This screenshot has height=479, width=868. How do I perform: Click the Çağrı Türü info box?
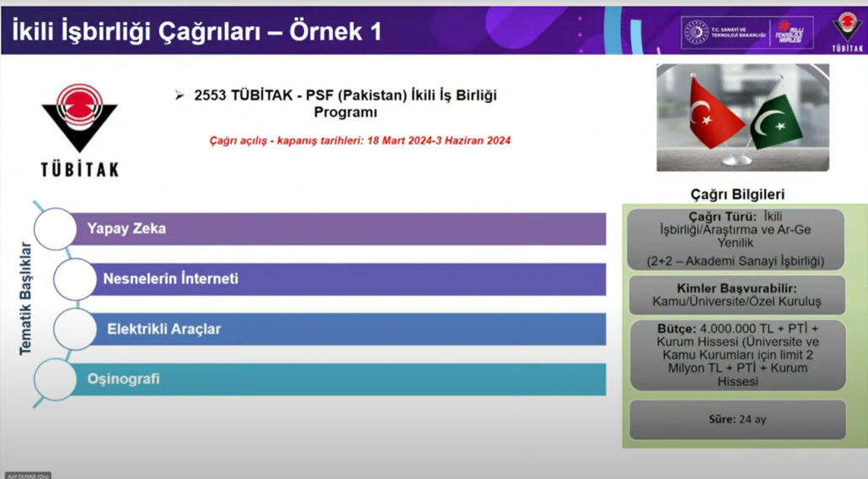click(737, 239)
